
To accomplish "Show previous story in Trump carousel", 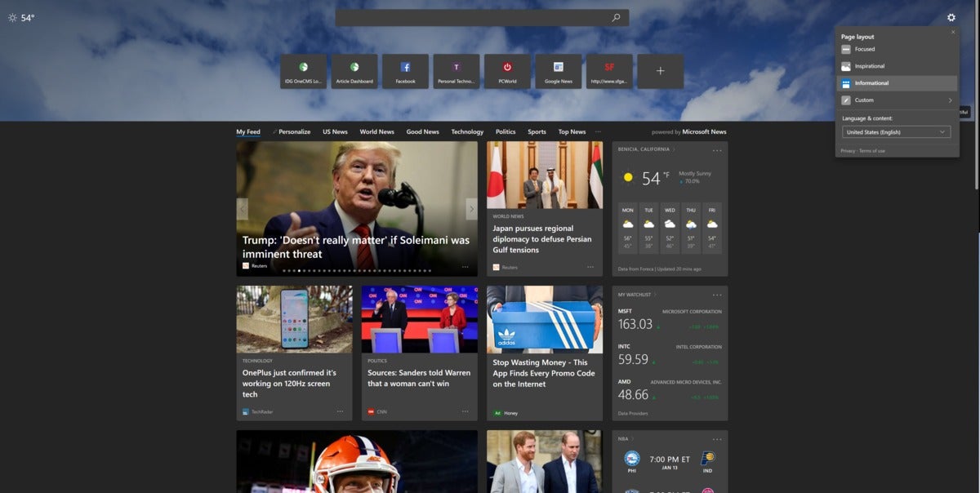I will click(243, 209).
